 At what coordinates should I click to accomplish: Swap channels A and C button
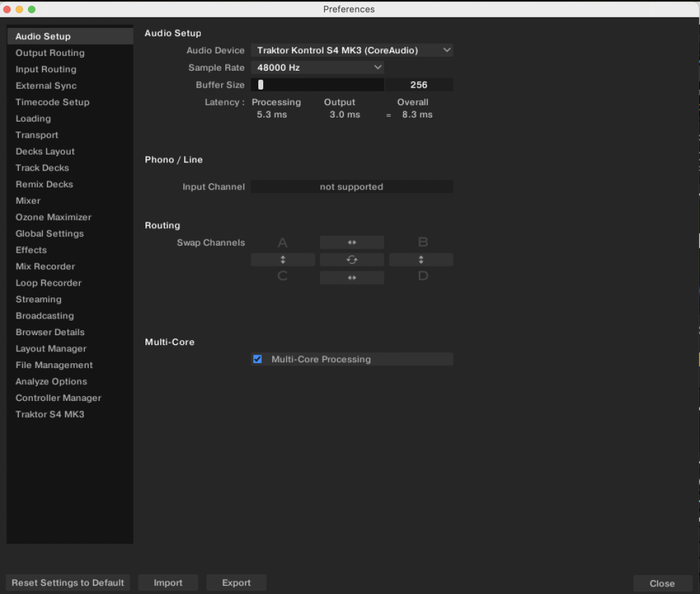point(283,260)
